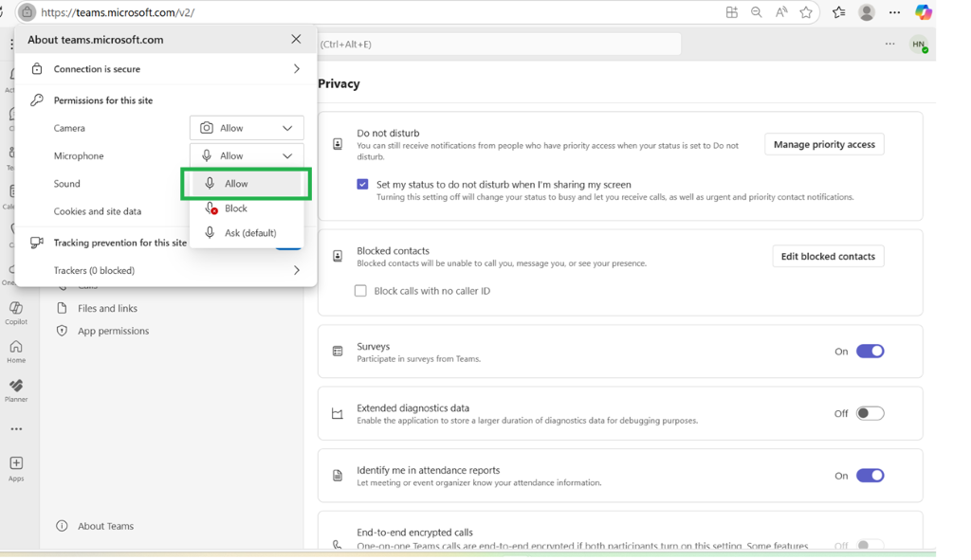The image size is (971, 560).
Task: Toggle End-to-end encrypted calls switch
Action: (870, 546)
